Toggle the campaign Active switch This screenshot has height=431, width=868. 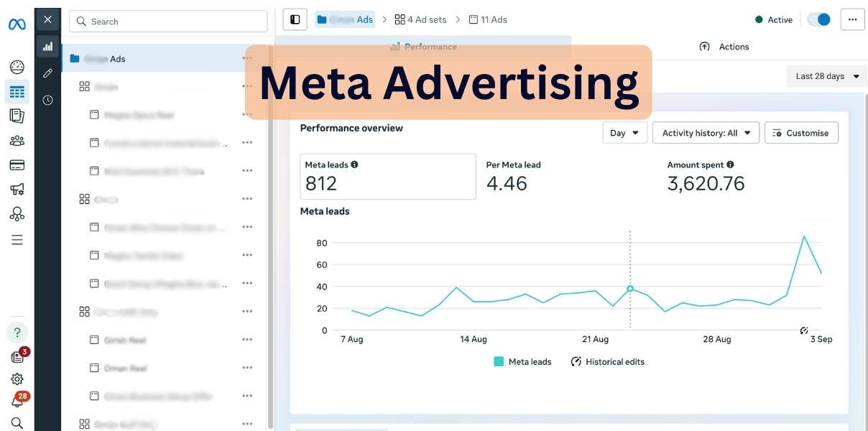[818, 19]
